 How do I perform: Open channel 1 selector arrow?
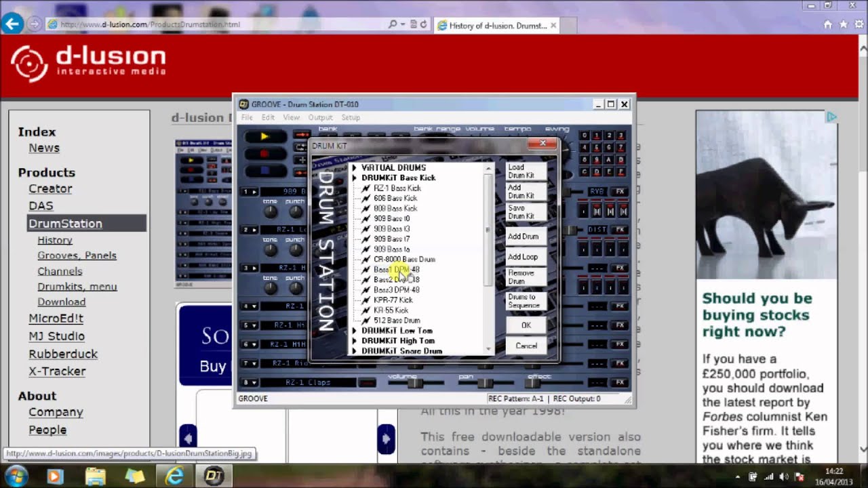coord(254,192)
